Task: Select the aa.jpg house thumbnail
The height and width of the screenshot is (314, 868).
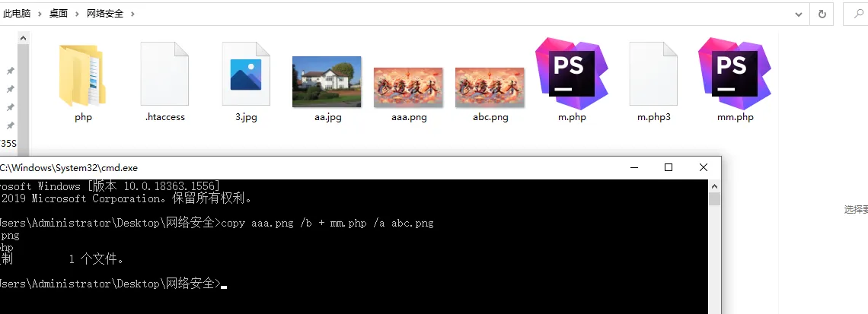Action: (x=327, y=81)
